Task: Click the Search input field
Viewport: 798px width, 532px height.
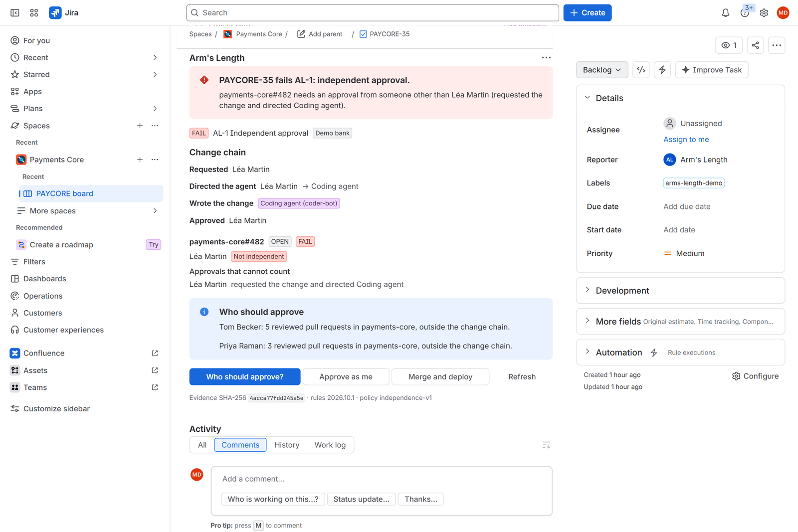Action: click(x=372, y=12)
